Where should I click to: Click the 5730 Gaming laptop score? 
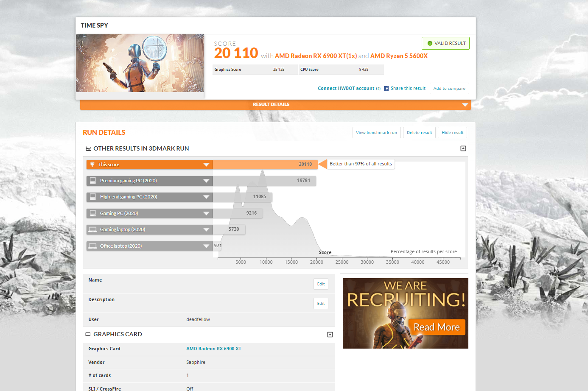tap(234, 229)
